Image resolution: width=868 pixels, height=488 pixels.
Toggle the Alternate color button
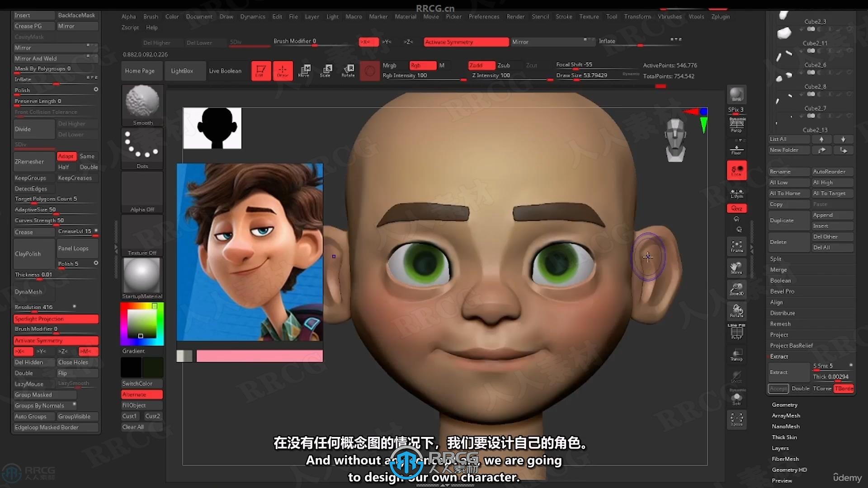point(142,394)
